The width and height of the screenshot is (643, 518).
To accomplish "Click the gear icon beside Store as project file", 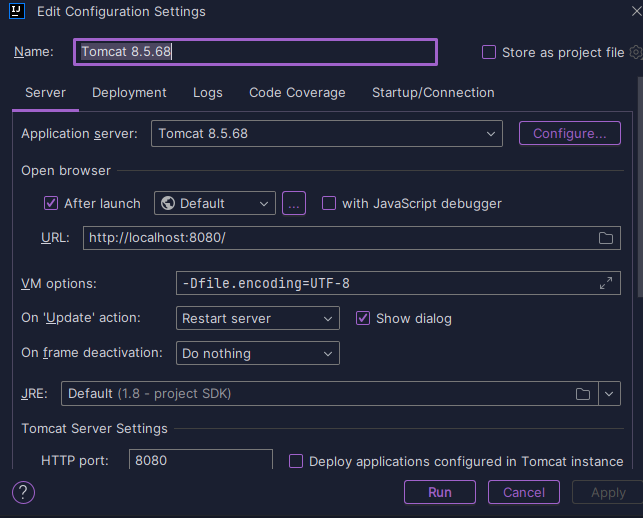I will click(x=636, y=52).
